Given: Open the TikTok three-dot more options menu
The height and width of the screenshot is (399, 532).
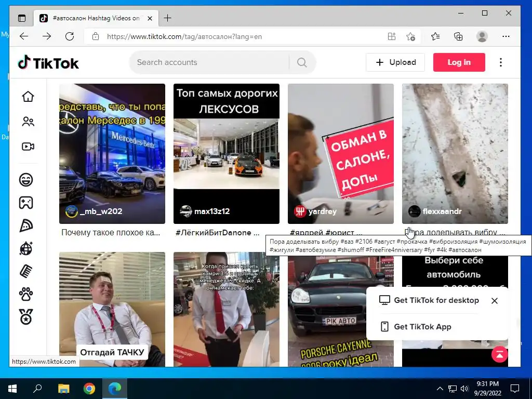Looking at the screenshot, I should [x=501, y=62].
